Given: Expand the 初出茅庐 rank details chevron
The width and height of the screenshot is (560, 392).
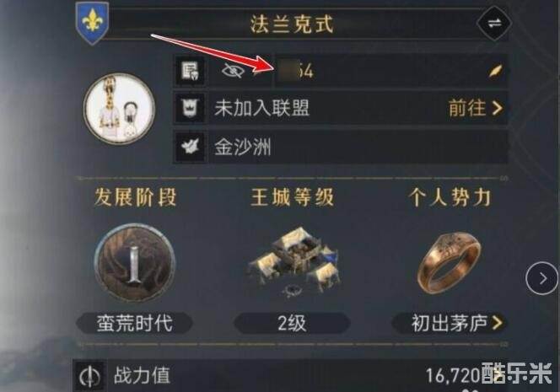Looking at the screenshot, I should point(497,323).
